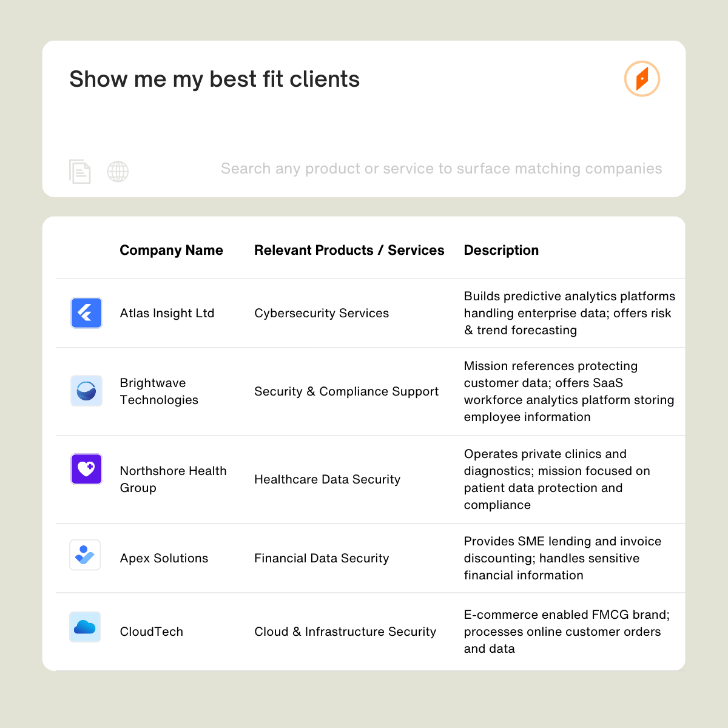Click the Company Name column header
The image size is (728, 728).
click(172, 250)
